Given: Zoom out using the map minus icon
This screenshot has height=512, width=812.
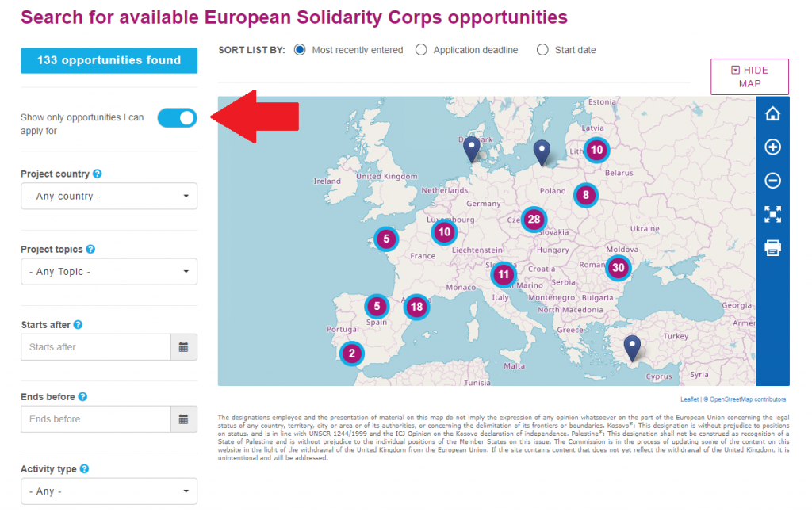Looking at the screenshot, I should 772,181.
